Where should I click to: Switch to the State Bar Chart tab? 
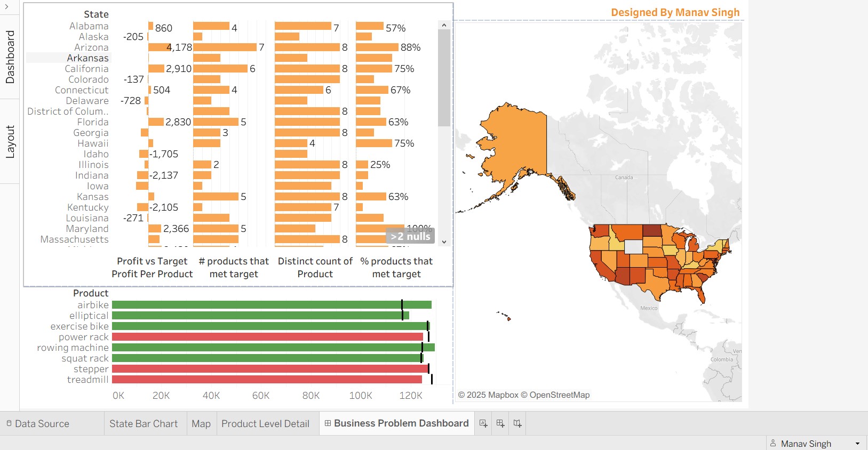(144, 424)
